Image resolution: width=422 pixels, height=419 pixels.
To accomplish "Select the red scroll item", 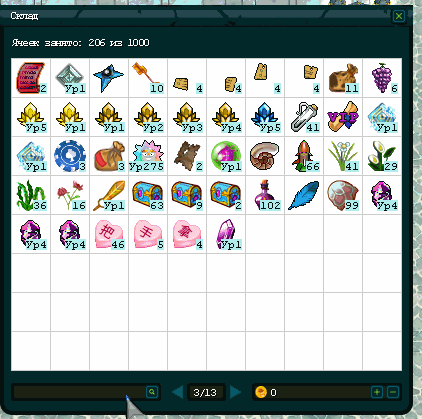I will (x=31, y=78).
